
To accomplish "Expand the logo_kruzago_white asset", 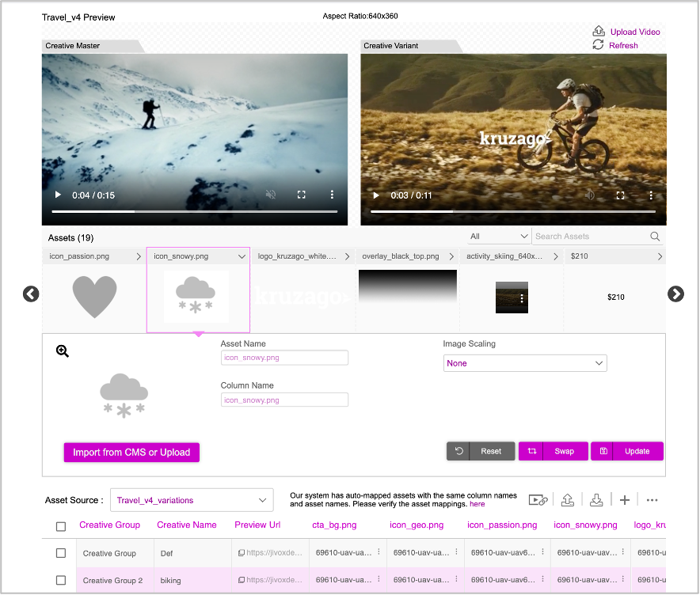I will point(347,256).
